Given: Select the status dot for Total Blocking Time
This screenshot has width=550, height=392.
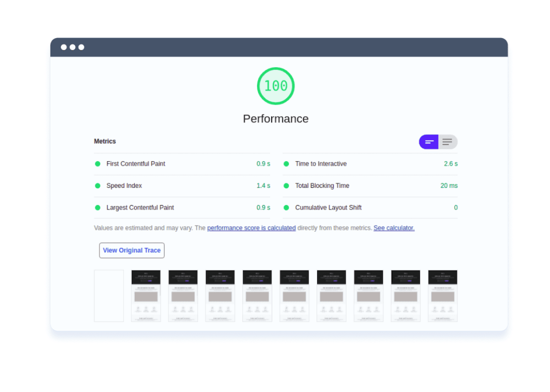Looking at the screenshot, I should coord(286,185).
